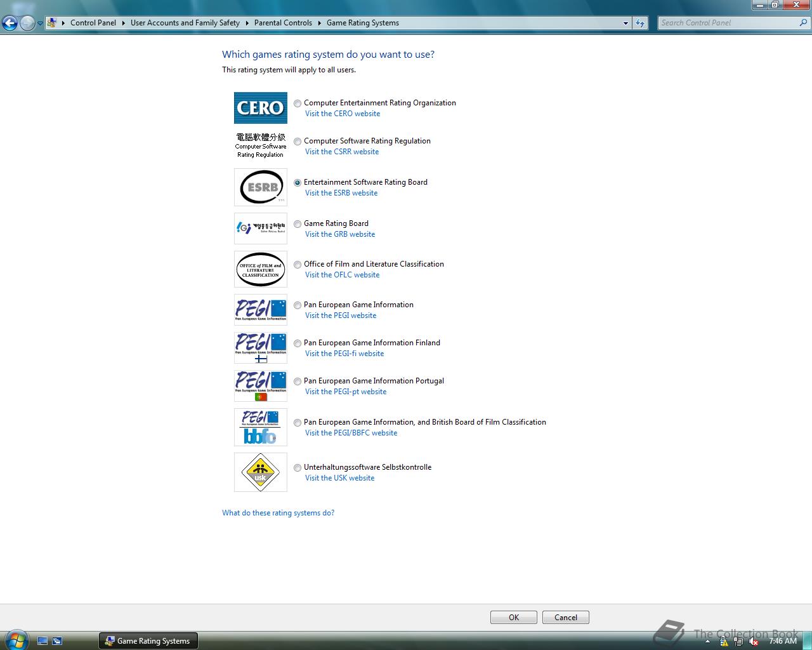Open Visit the GRB website link
812x650 pixels.
point(340,234)
